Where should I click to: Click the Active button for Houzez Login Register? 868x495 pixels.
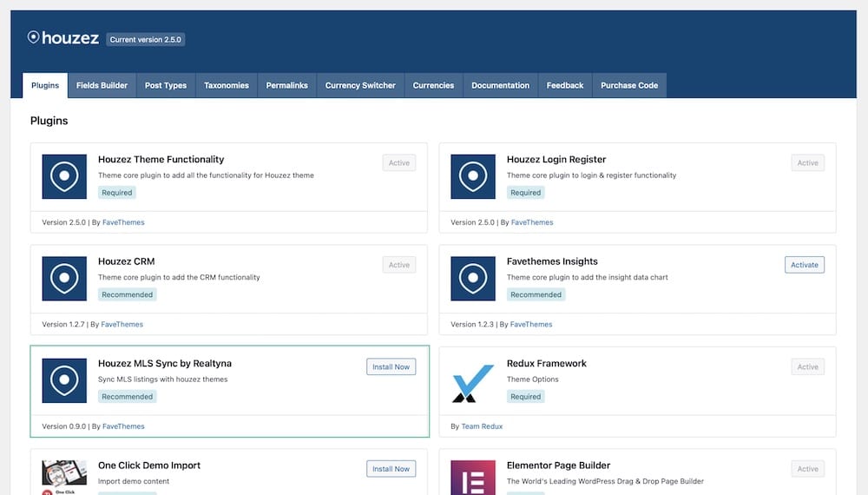point(807,162)
